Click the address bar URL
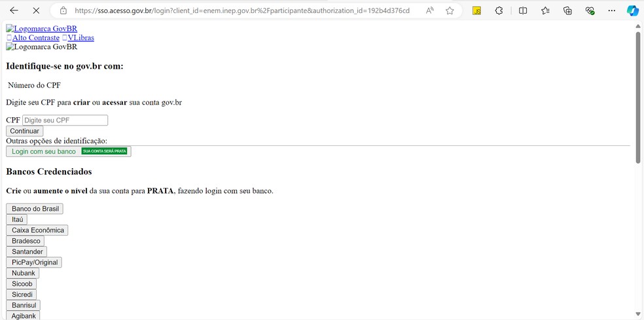Viewport: 644px width, 320px height. [x=242, y=10]
